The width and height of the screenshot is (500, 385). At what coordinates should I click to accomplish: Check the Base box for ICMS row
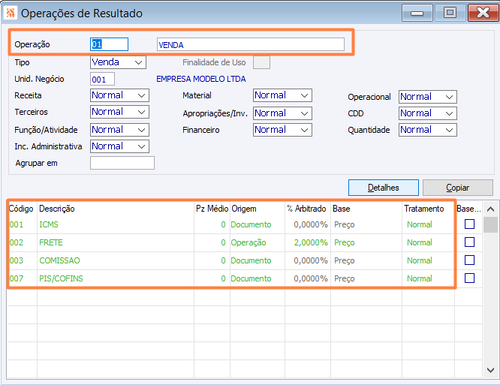coord(469,224)
